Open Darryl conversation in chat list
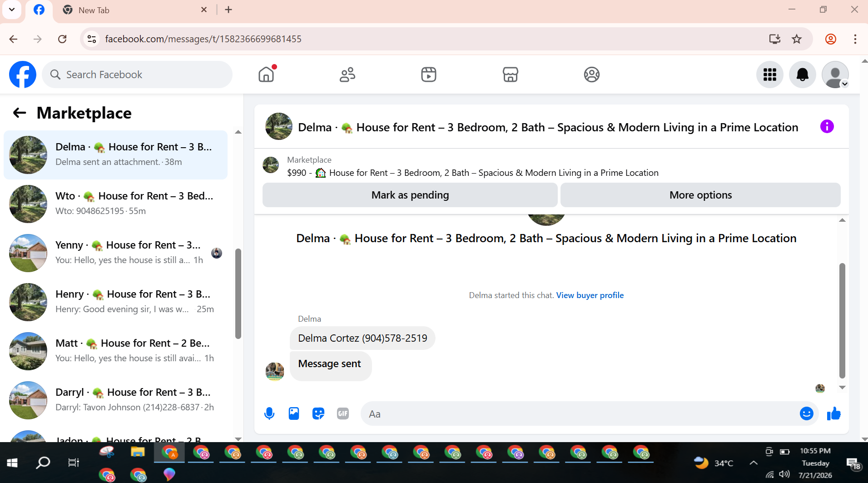This screenshot has height=483, width=868. pyautogui.click(x=116, y=400)
